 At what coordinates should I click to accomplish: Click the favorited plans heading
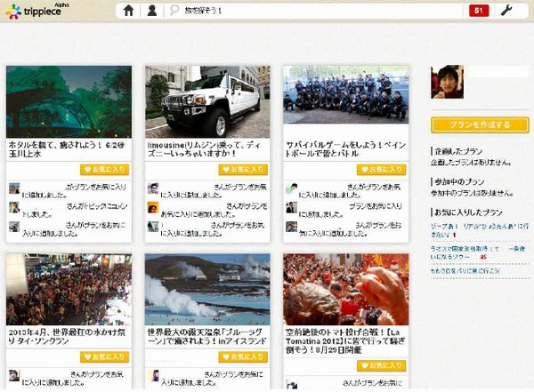468,212
